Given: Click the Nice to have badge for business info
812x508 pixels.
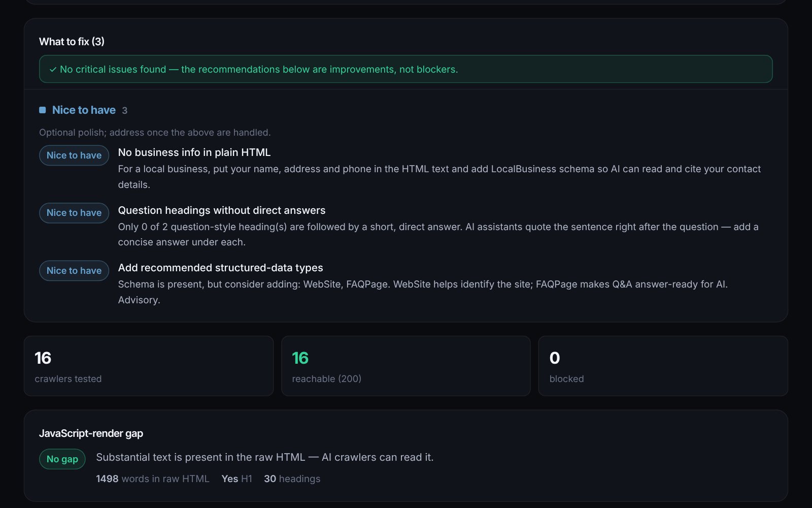Looking at the screenshot, I should point(74,155).
